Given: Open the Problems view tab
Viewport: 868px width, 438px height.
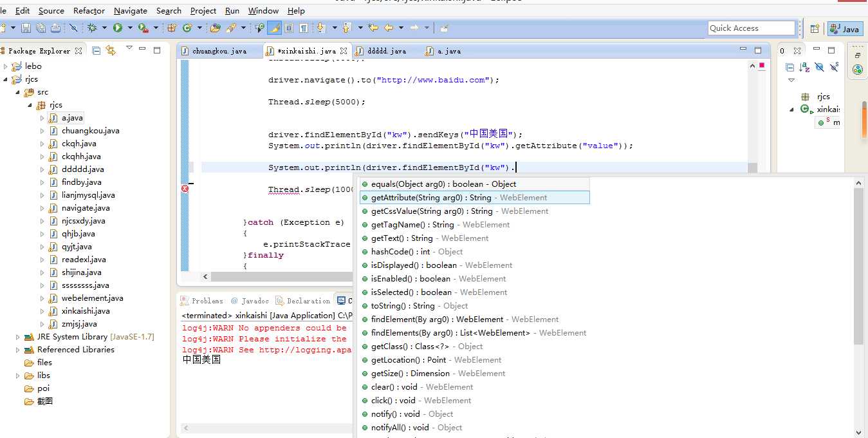Looking at the screenshot, I should 202,301.
